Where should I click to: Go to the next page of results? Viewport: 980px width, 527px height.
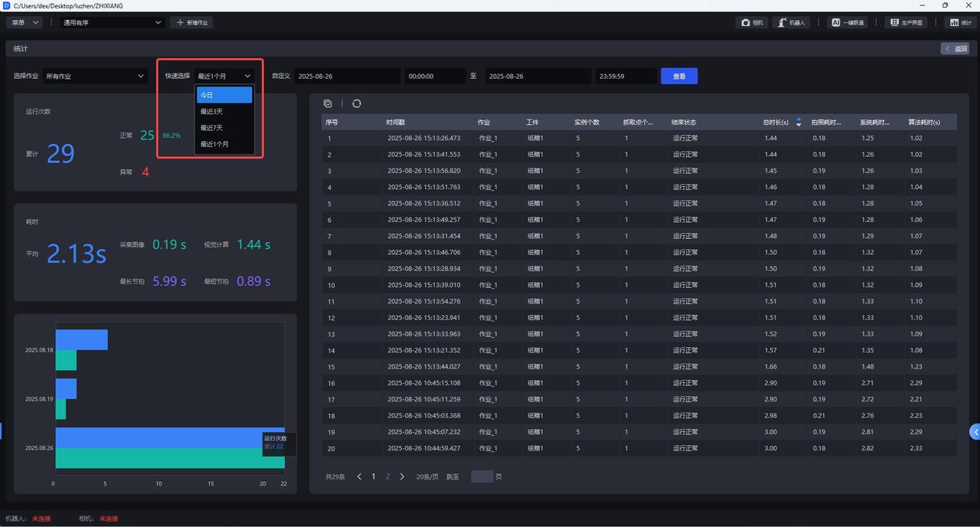[x=402, y=476]
